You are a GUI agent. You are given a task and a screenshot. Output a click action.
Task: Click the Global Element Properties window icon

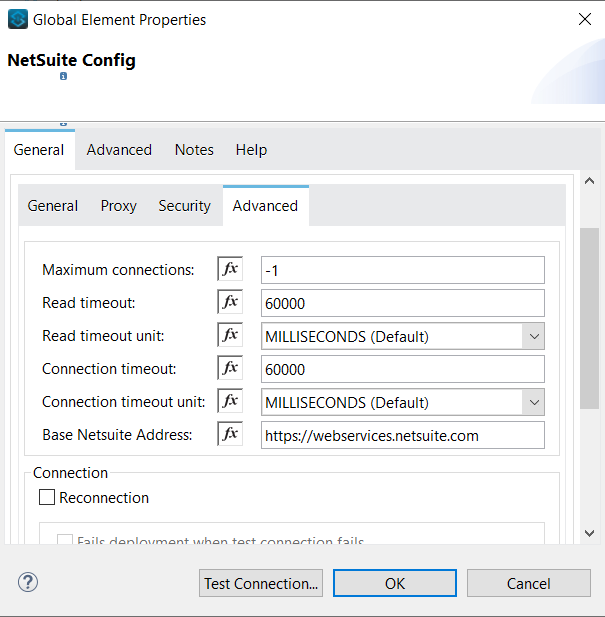[x=18, y=19]
